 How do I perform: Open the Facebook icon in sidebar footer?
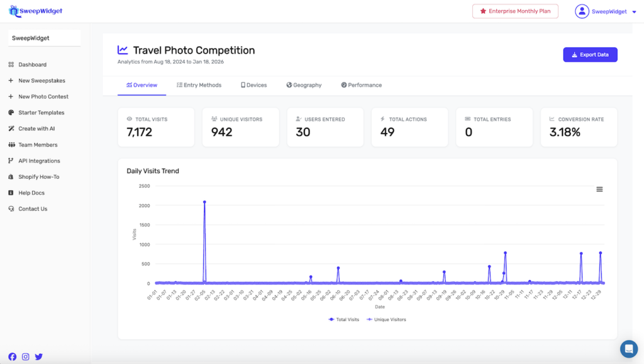13,356
